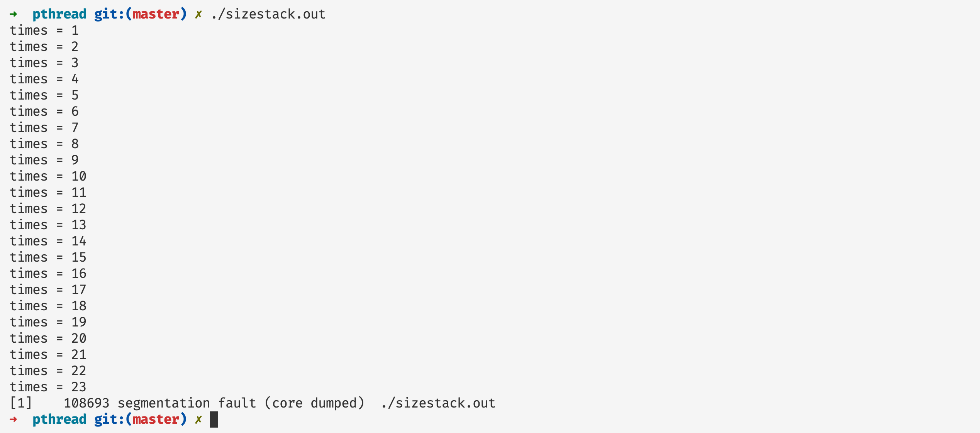Click the "times = 10" output line

point(48,176)
